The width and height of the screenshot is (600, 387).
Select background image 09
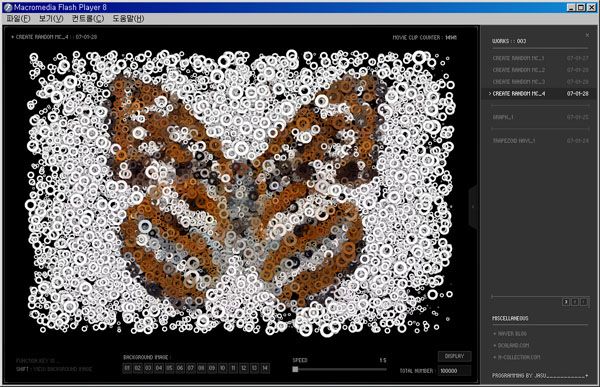212,368
